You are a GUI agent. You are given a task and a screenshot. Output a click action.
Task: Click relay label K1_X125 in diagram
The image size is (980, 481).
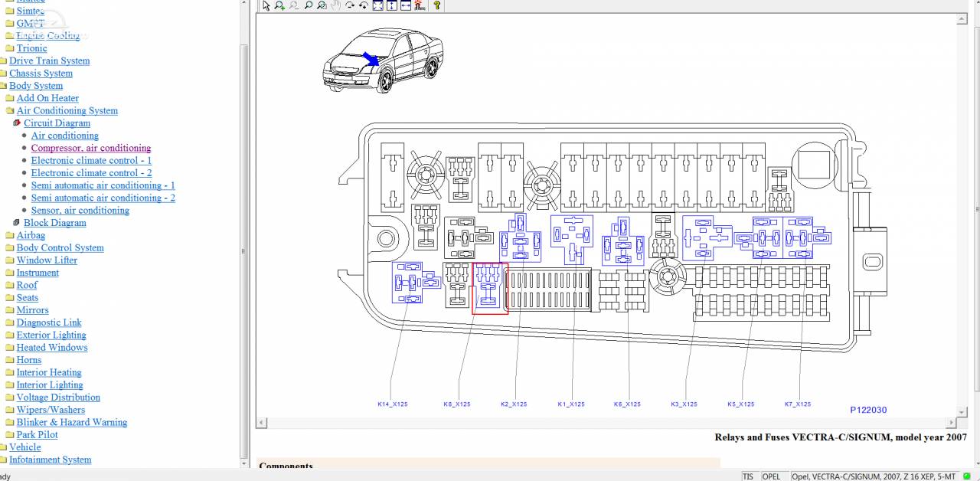571,404
